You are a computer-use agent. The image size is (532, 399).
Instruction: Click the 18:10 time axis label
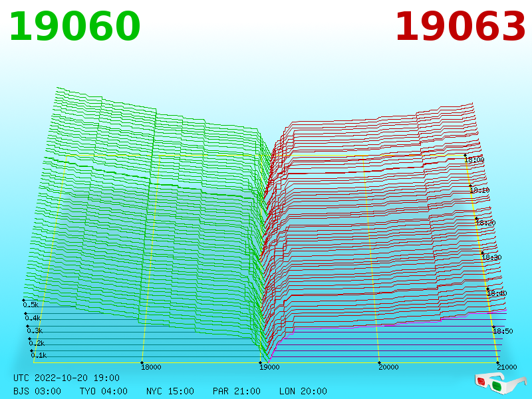[479, 190]
